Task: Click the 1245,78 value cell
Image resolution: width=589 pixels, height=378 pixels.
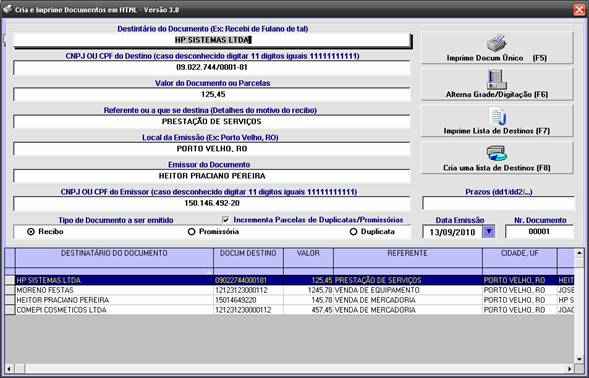Action: point(308,290)
